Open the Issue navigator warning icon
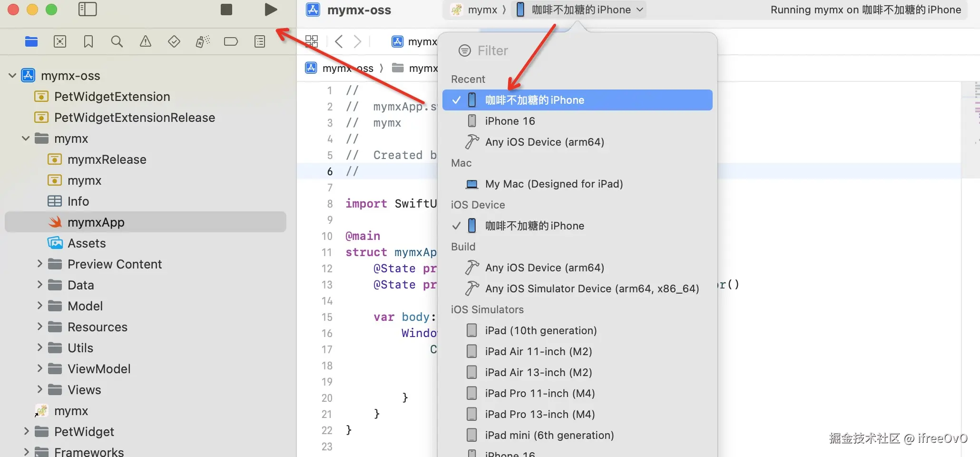 coord(146,42)
